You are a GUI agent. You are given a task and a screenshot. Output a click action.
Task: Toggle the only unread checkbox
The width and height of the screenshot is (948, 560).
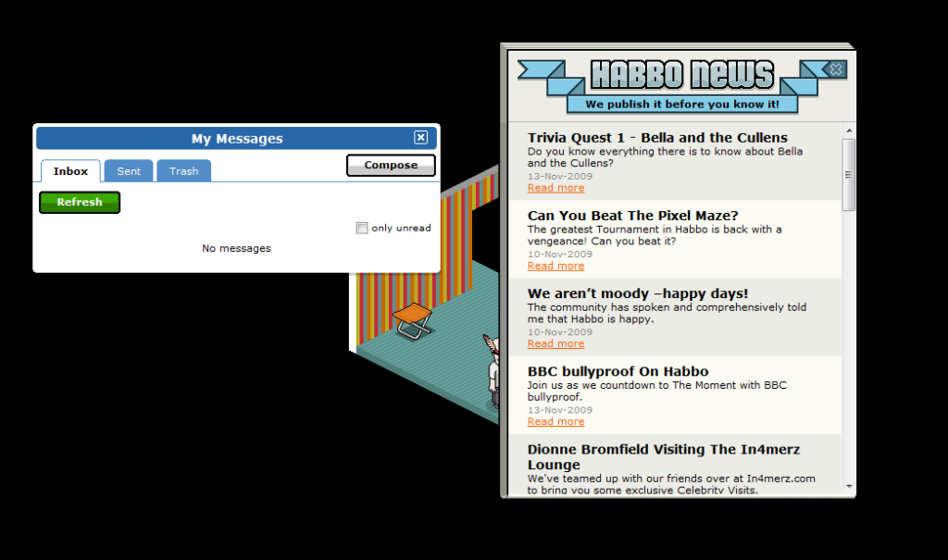(x=362, y=228)
